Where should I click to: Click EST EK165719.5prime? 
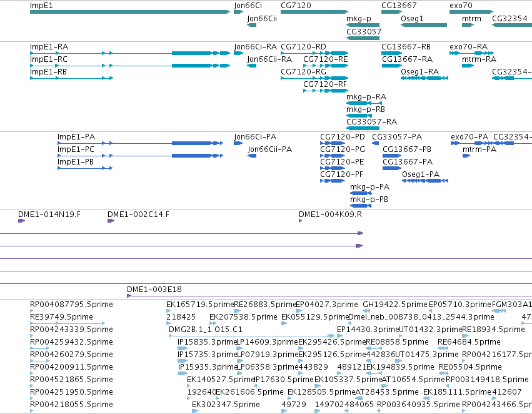[x=169, y=311]
